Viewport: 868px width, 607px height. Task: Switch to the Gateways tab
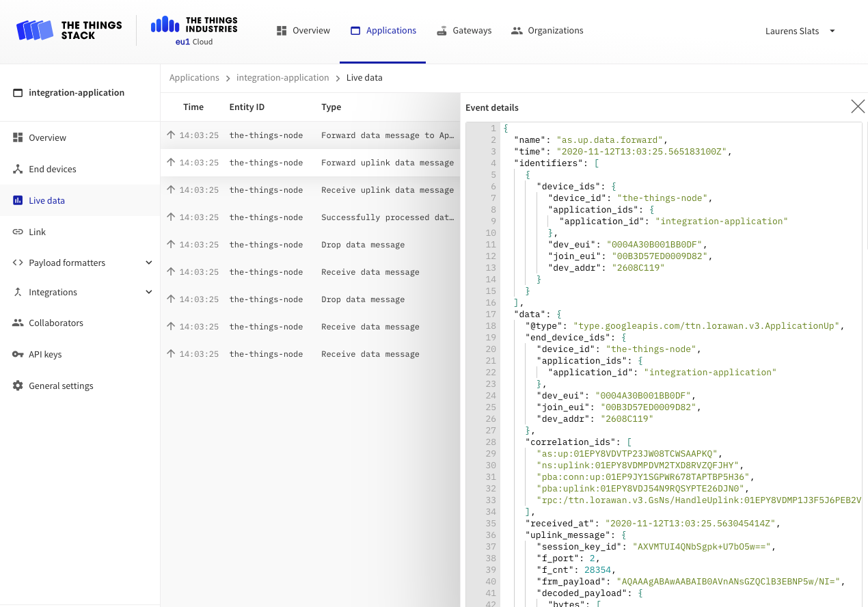464,31
